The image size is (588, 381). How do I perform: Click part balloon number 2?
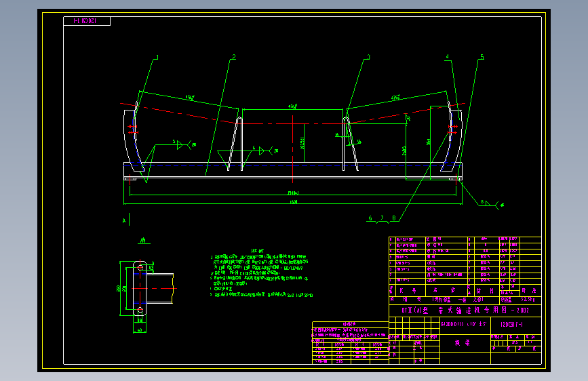(234, 57)
